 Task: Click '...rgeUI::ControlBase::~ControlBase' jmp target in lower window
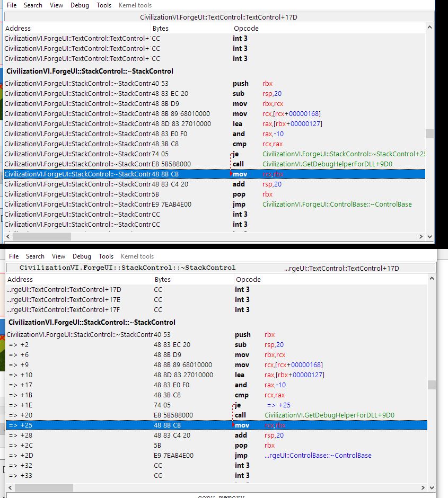click(318, 456)
